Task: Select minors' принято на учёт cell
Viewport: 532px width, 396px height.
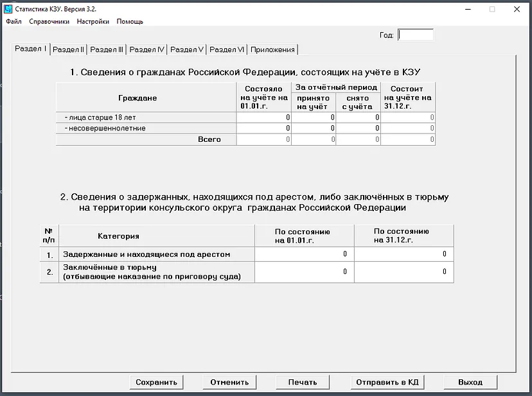Action: point(313,128)
